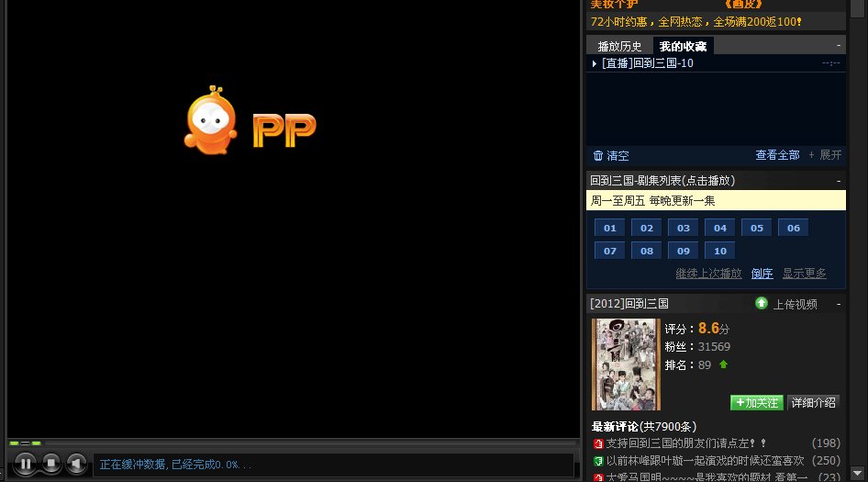Image resolution: width=868 pixels, height=482 pixels.
Task: Expand the list with + 展开
Action: 825,155
